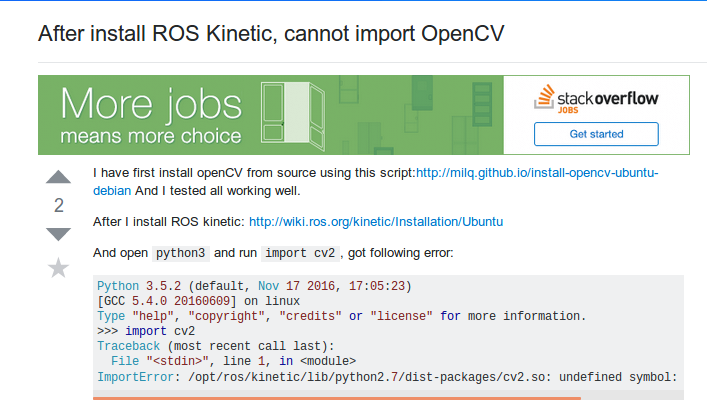The height and width of the screenshot is (404, 707).
Task: Click the inline code 'python3'
Action: click(180, 253)
